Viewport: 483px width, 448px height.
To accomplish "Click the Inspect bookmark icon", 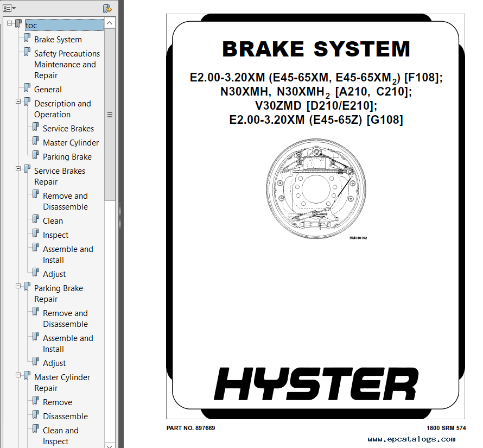I will (36, 234).
